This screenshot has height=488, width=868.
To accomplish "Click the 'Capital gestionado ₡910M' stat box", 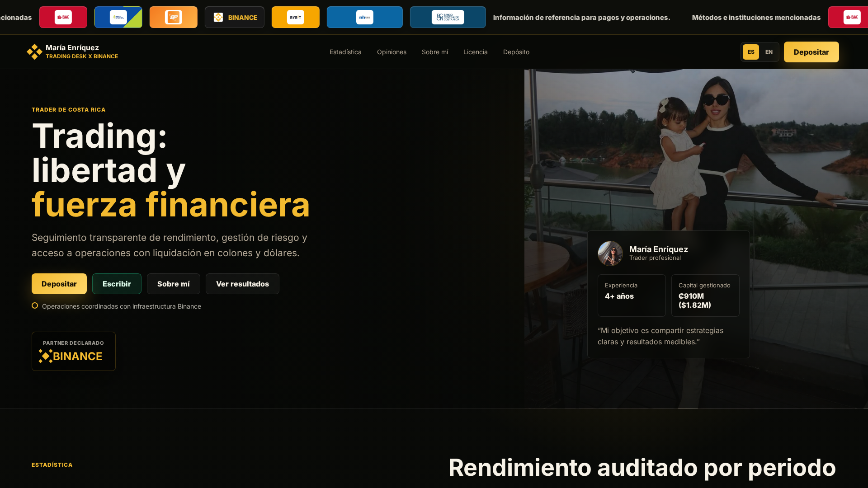I will [705, 296].
